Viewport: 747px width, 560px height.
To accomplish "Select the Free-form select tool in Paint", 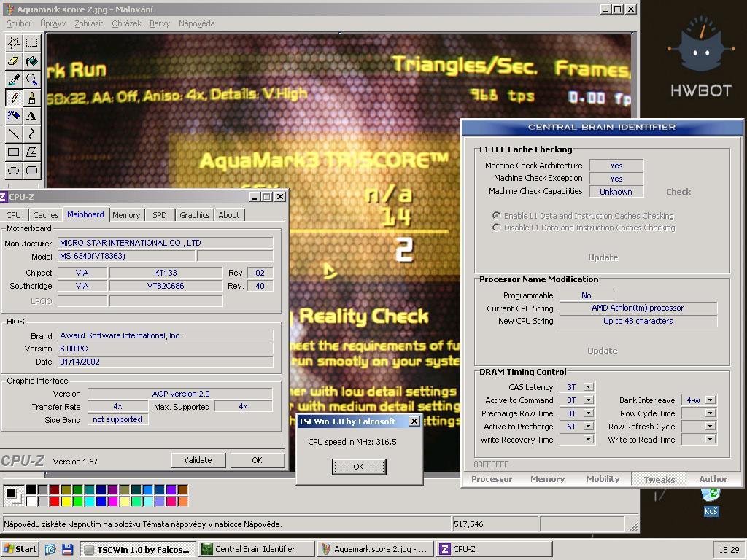I will point(14,43).
